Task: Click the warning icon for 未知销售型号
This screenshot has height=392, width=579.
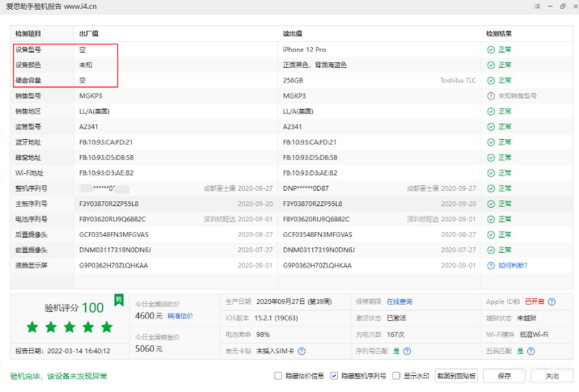Action: [490, 95]
